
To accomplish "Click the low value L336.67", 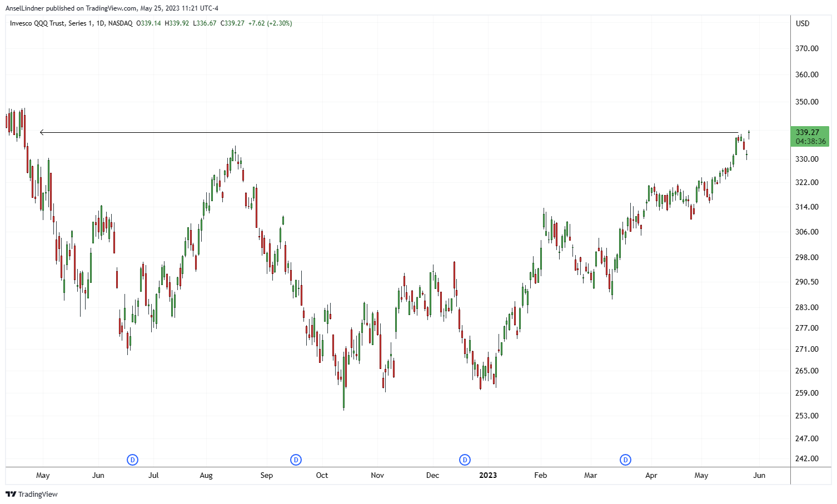I will 205,23.
